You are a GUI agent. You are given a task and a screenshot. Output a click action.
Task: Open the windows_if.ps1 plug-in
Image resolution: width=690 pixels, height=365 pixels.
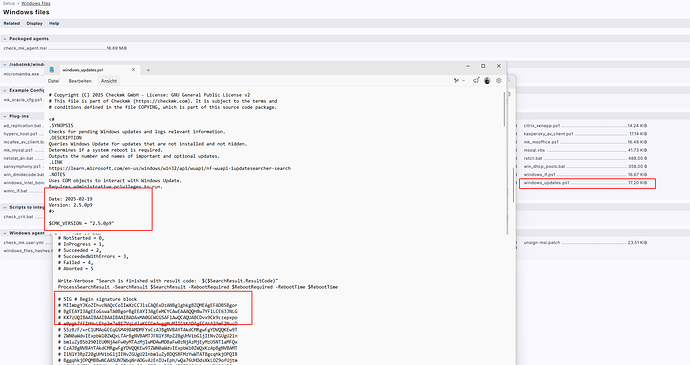(x=540, y=174)
